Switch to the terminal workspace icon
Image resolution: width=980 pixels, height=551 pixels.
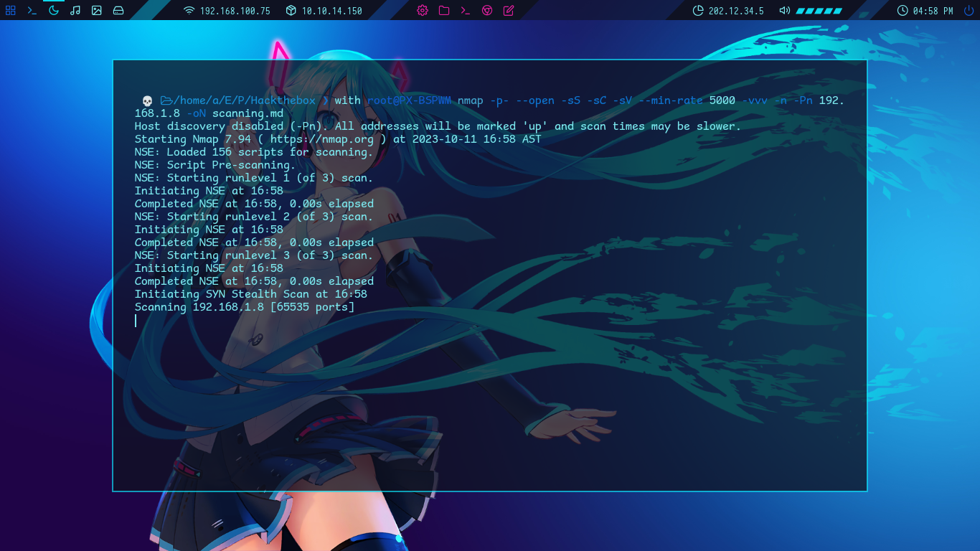coord(32,10)
